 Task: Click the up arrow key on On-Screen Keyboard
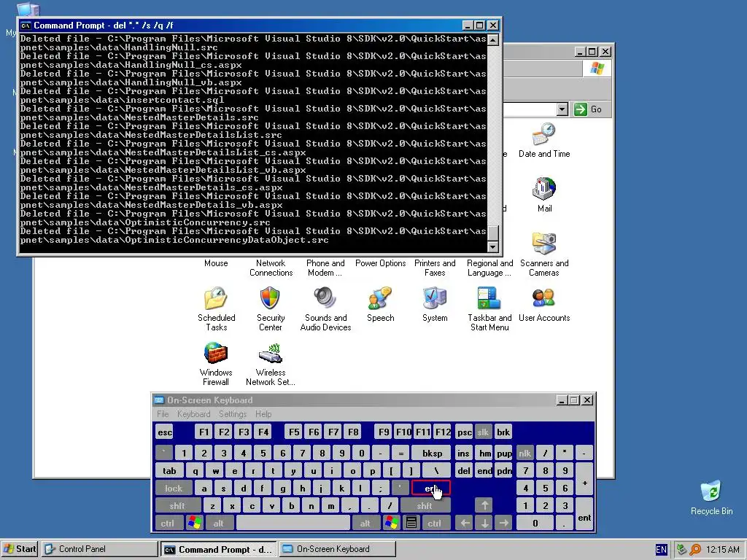[x=484, y=505]
